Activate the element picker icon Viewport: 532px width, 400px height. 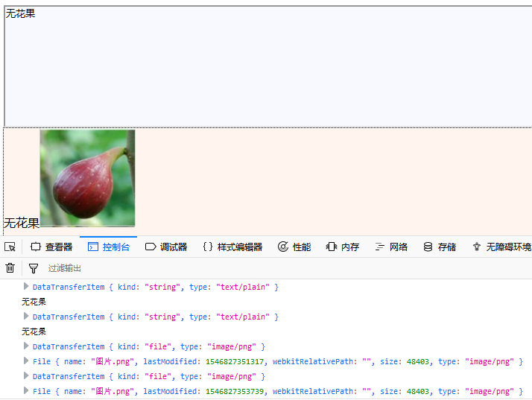point(10,247)
